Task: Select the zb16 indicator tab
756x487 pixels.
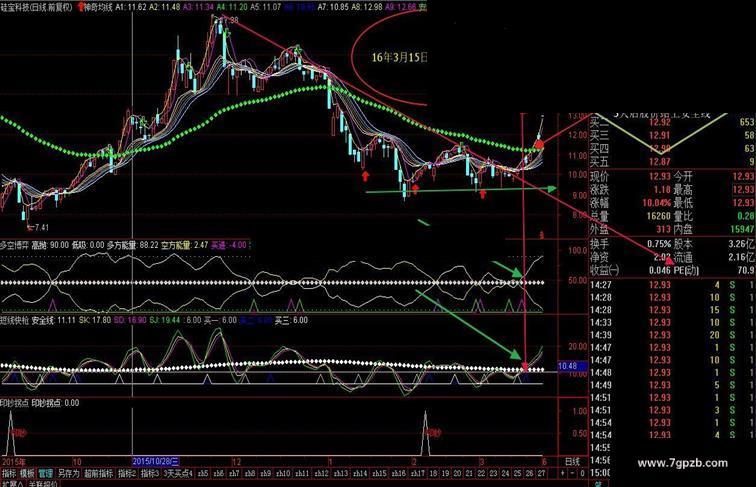Action: [x=399, y=473]
